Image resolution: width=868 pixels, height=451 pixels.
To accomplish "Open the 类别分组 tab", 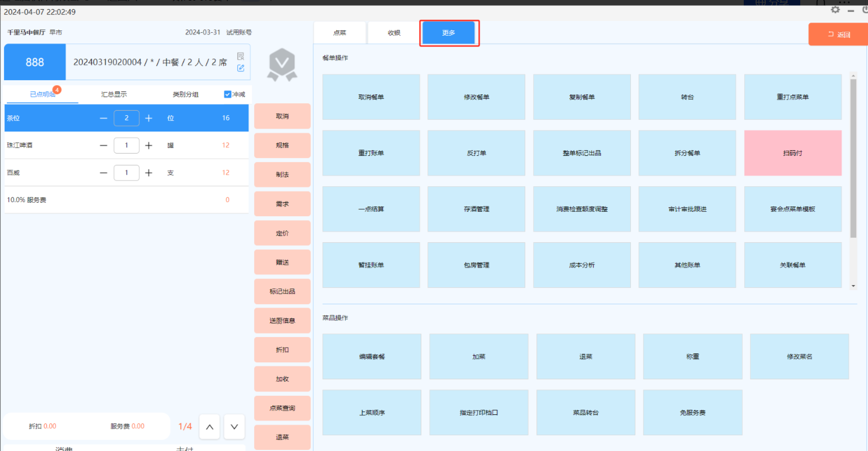I will tap(185, 94).
